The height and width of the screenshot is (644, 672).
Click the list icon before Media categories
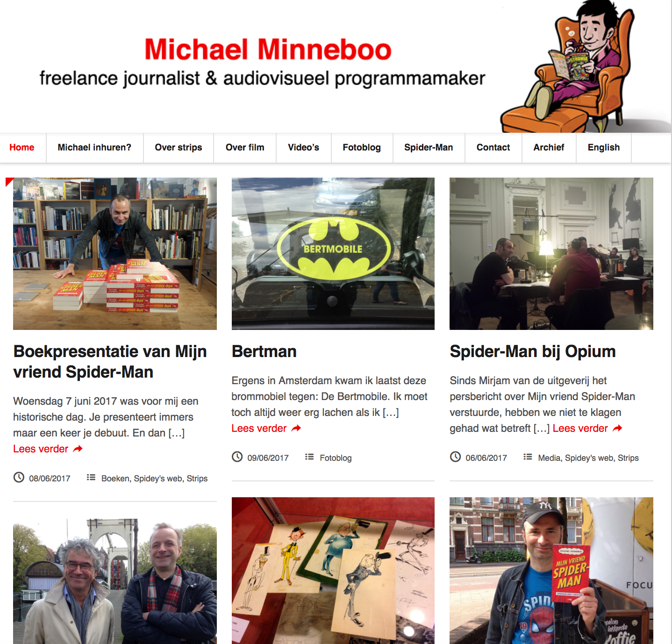pyautogui.click(x=528, y=457)
